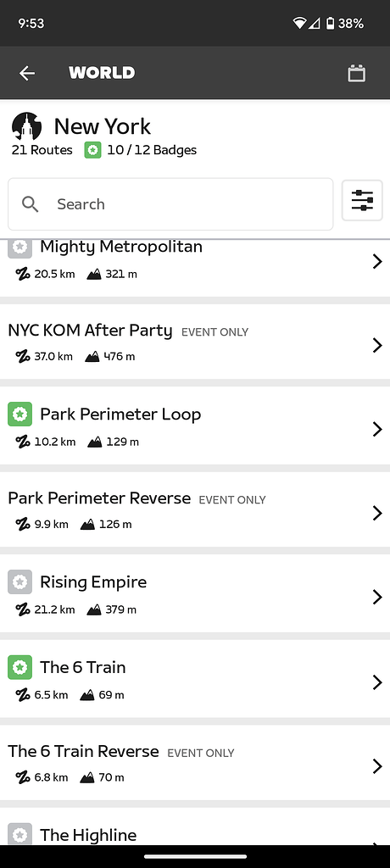Image resolution: width=390 pixels, height=868 pixels.
Task: Open the calendar events icon
Action: [x=356, y=73]
